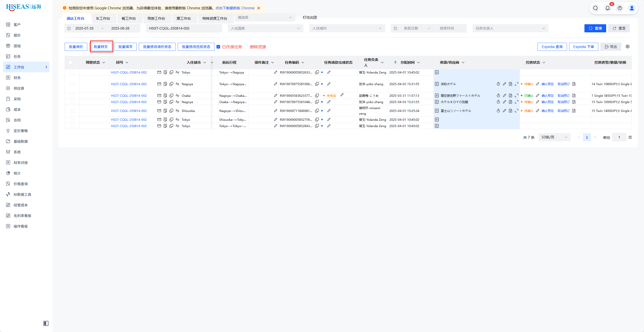Open the help question-mark icon
This screenshot has height=332, width=644.
point(620,8)
